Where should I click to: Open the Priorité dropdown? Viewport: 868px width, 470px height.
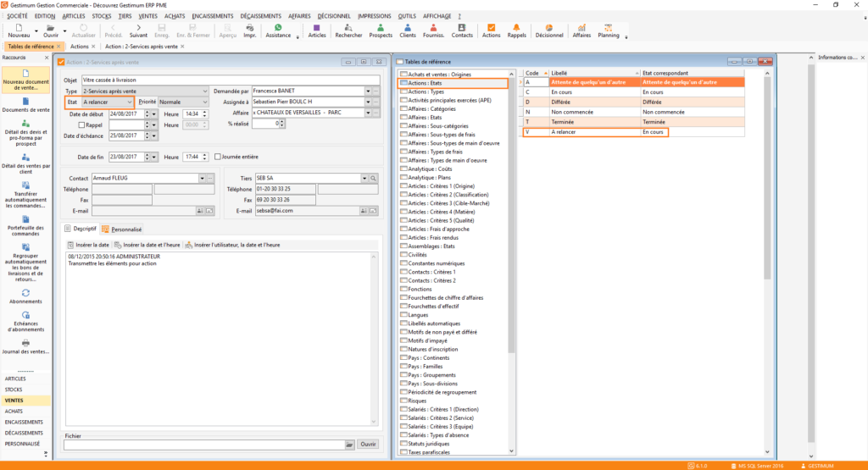click(x=204, y=102)
